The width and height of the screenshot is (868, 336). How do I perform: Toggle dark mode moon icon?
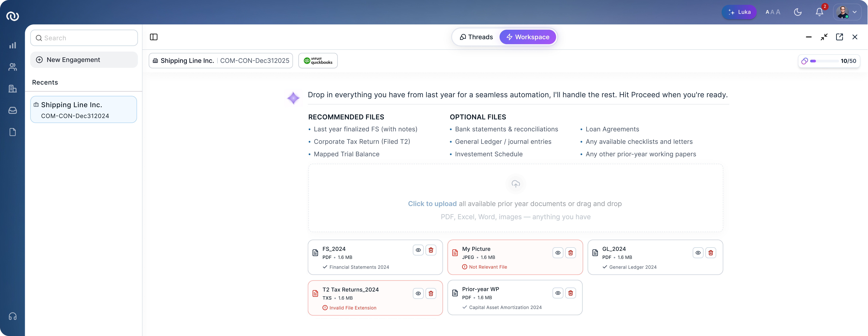point(798,12)
